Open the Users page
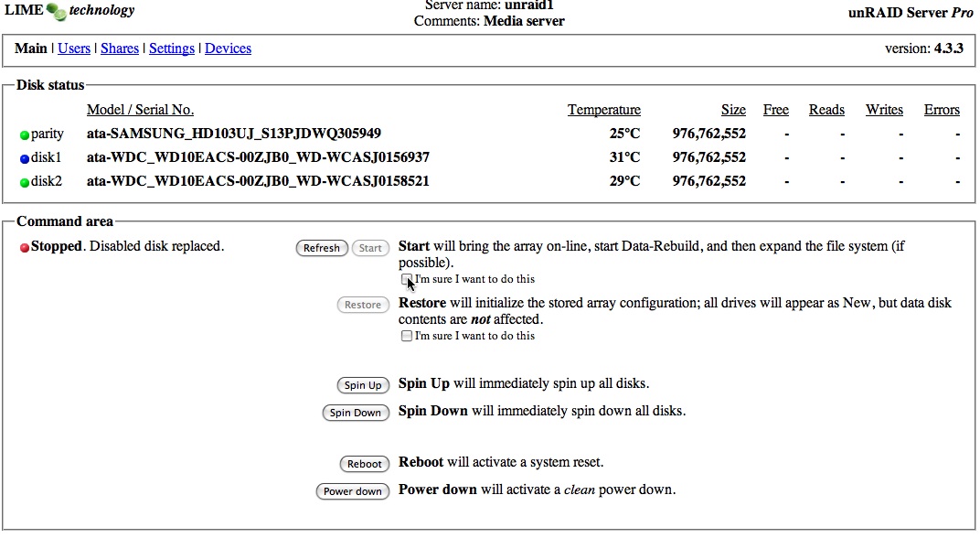The image size is (980, 538). (x=74, y=48)
